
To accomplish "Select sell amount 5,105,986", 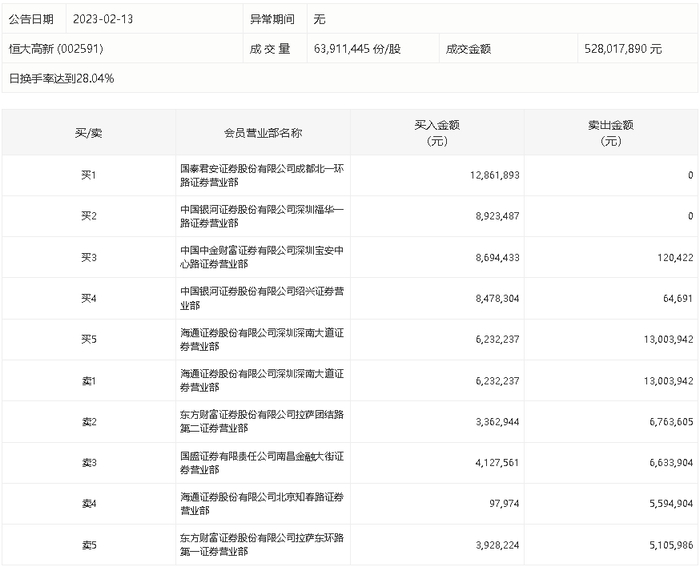I will click(671, 545).
